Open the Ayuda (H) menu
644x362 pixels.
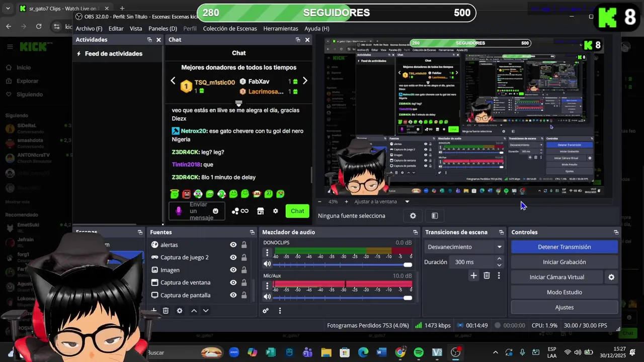pyautogui.click(x=317, y=29)
